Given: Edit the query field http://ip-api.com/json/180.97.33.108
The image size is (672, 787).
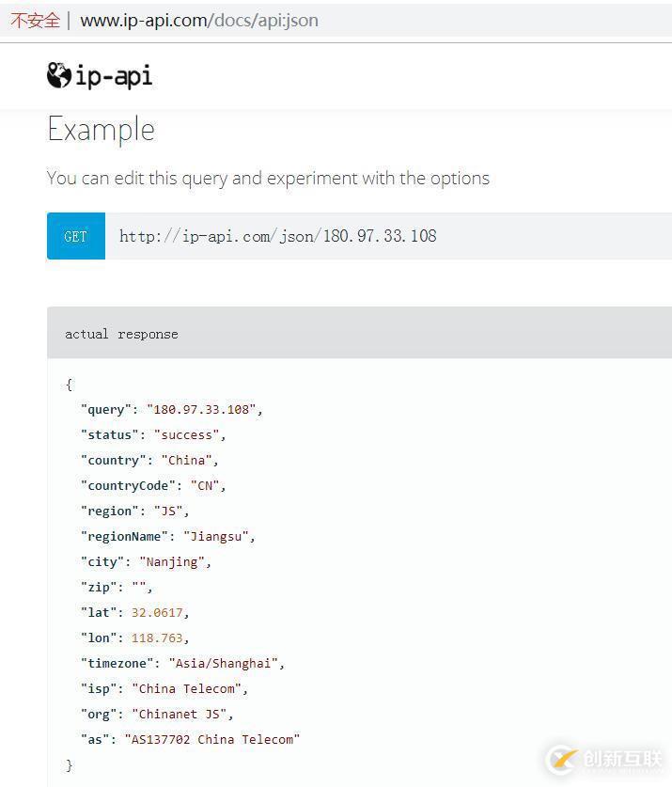Looking at the screenshot, I should pos(388,236).
